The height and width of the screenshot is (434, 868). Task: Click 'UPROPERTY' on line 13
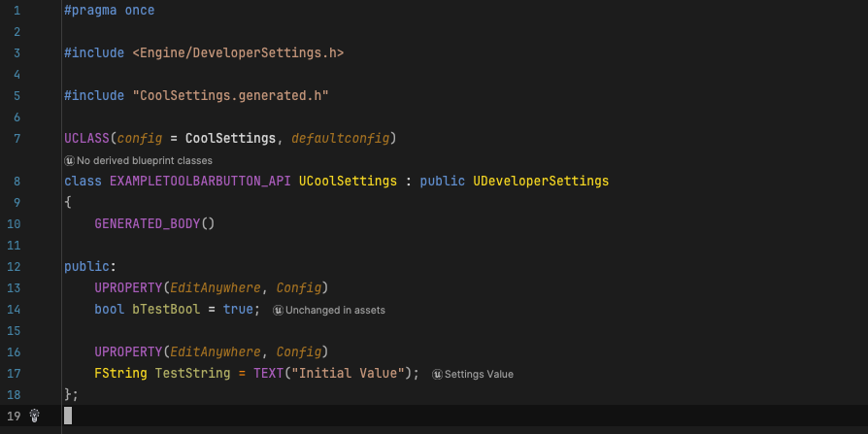click(128, 287)
